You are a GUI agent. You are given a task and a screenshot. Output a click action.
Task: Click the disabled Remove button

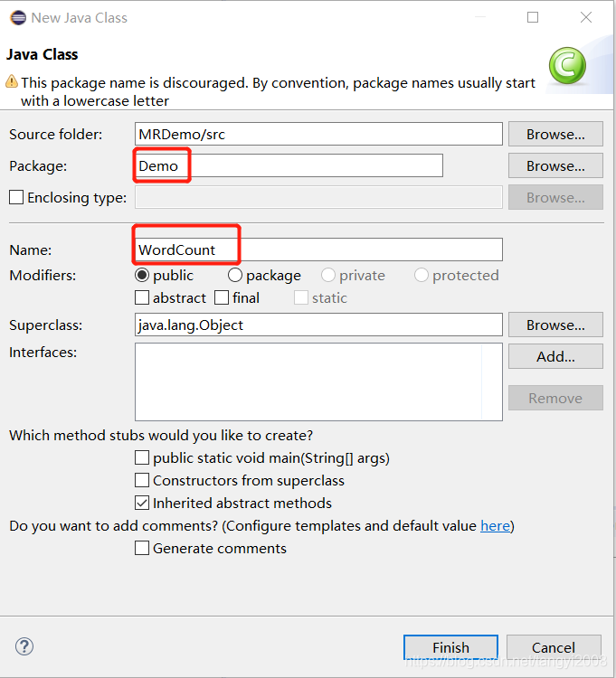coord(555,398)
